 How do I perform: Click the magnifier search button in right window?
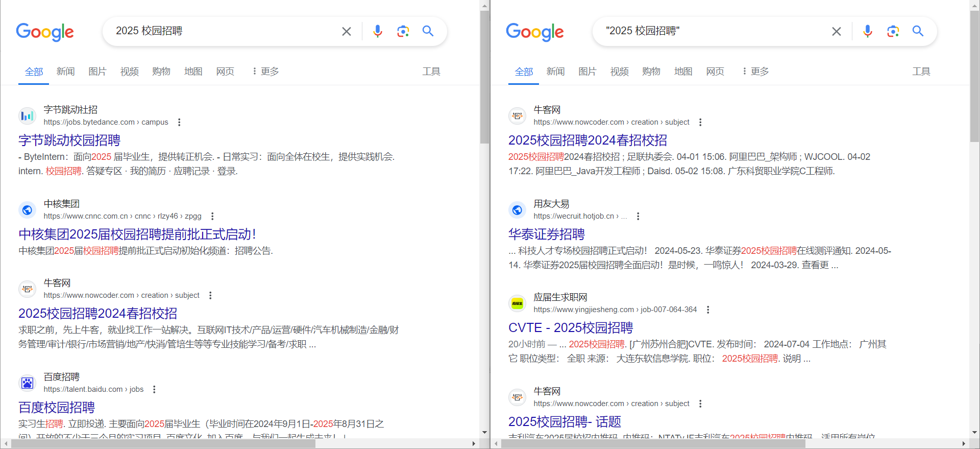tap(918, 31)
